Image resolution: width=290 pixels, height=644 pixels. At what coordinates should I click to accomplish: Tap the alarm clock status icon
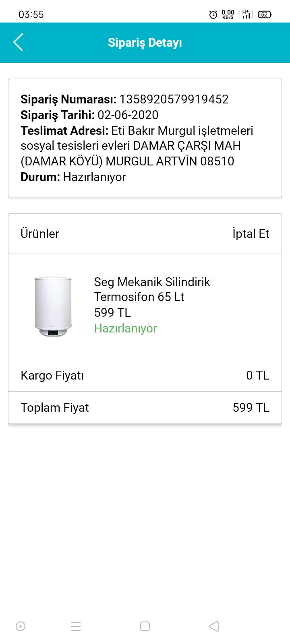tap(213, 15)
